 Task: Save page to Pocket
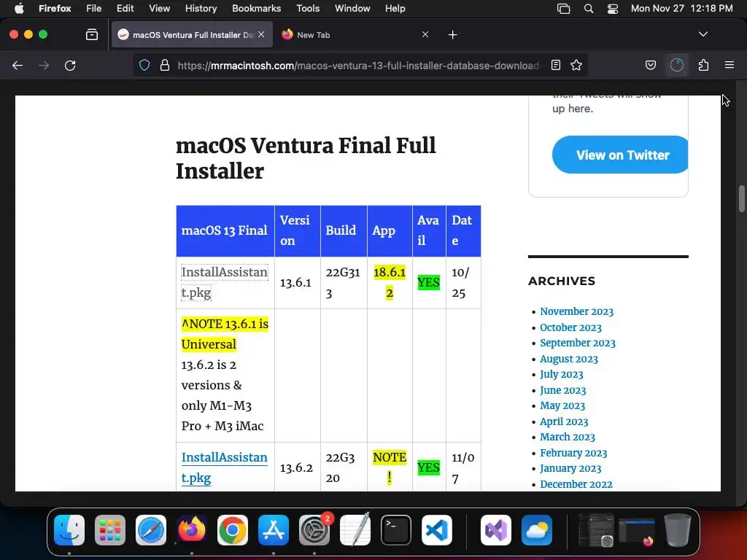651,65
